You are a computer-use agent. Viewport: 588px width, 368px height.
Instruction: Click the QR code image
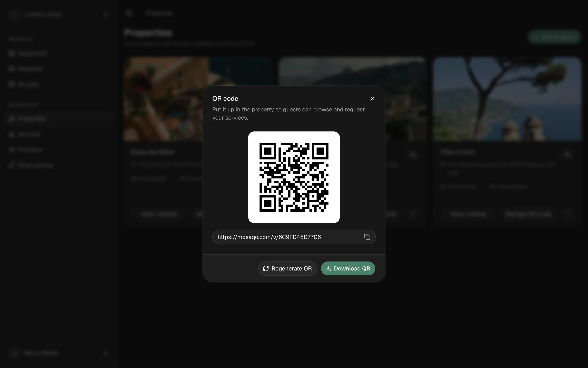[x=294, y=177]
